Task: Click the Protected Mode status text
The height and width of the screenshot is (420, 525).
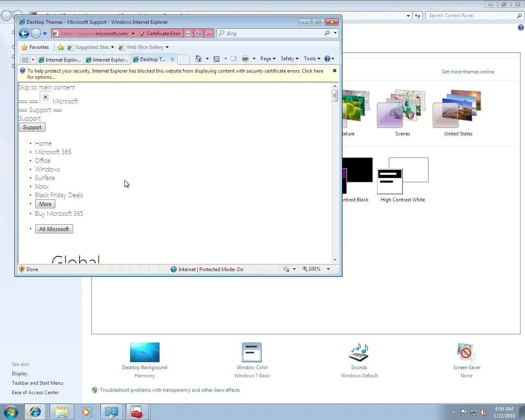Action: (x=211, y=269)
